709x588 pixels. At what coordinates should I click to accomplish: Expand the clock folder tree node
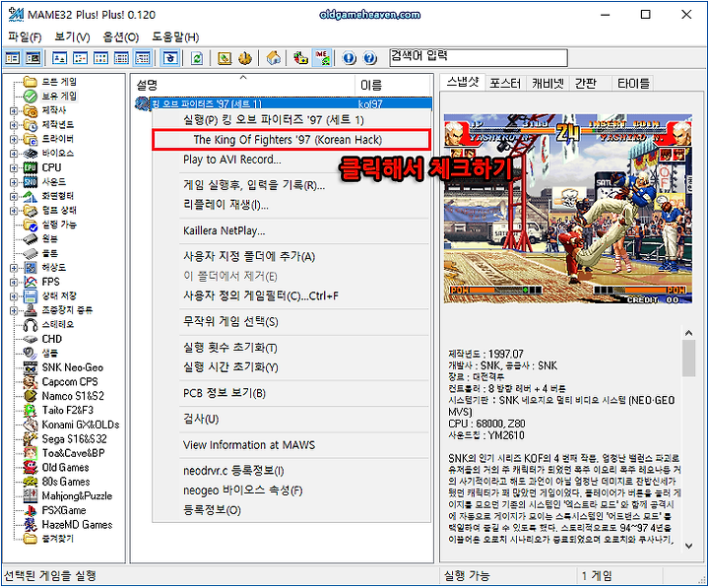pos(14,125)
